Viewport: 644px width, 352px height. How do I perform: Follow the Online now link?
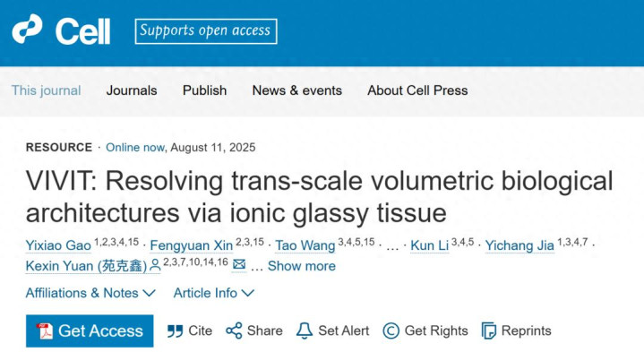pyautogui.click(x=135, y=148)
